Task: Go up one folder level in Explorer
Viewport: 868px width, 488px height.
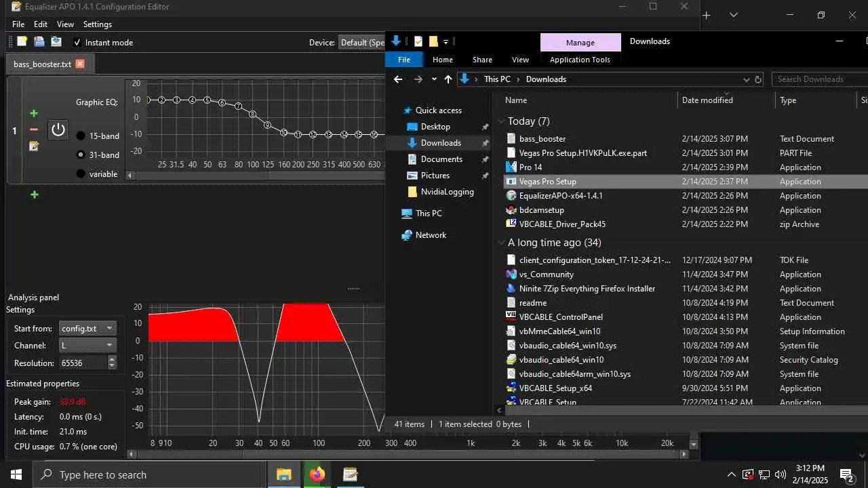Action: [x=448, y=79]
